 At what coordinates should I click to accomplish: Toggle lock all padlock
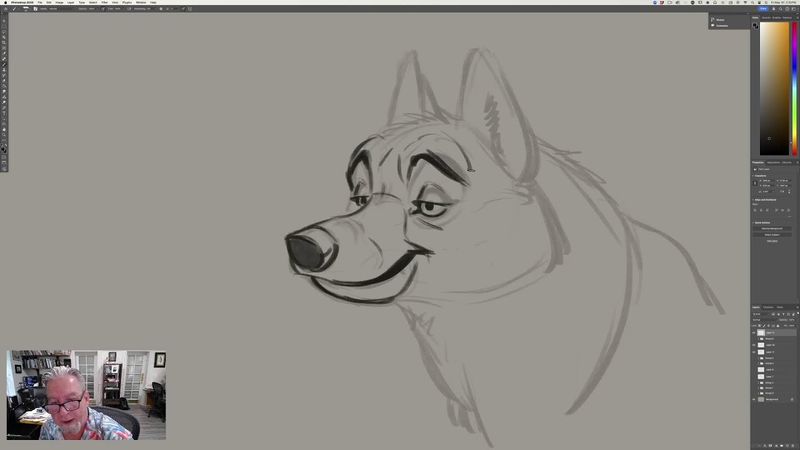tap(778, 326)
